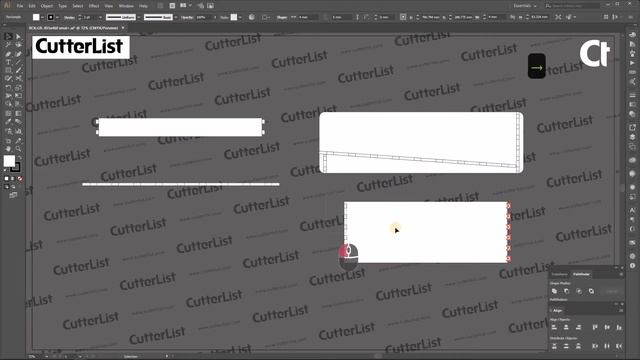
Task: Switch to the Pathfinder panel tab
Action: coord(581,274)
